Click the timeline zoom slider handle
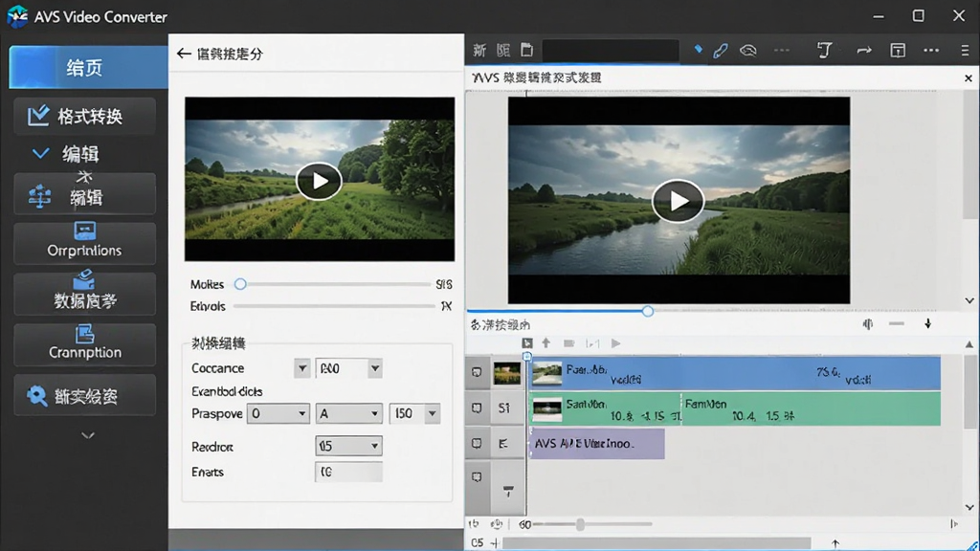The height and width of the screenshot is (551, 980). pos(580,524)
